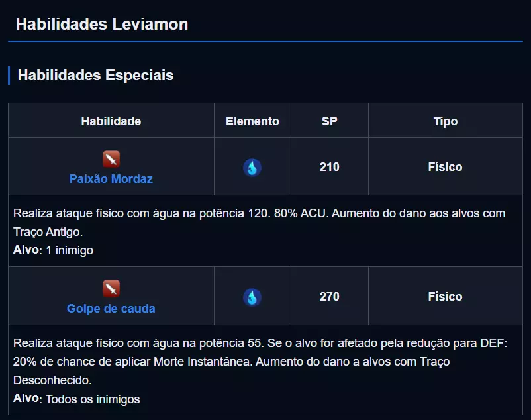Viewport: 531px width, 420px height.
Task: Click the "1 inimigo" target line
Action: pos(70,250)
